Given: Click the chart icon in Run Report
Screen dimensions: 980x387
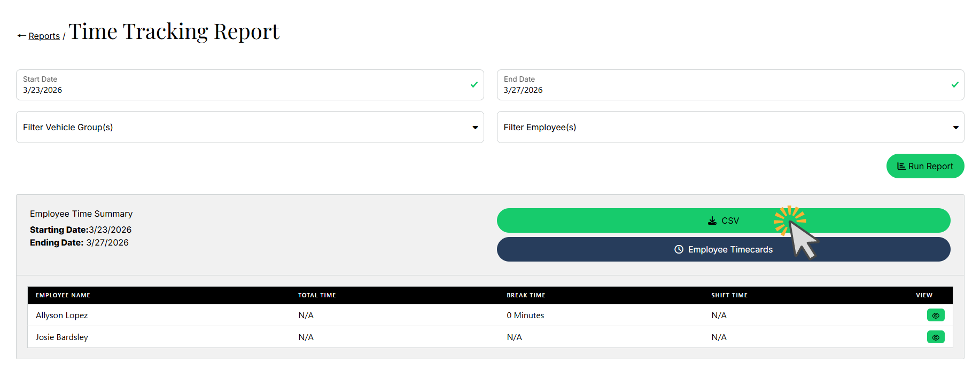Looking at the screenshot, I should [901, 166].
